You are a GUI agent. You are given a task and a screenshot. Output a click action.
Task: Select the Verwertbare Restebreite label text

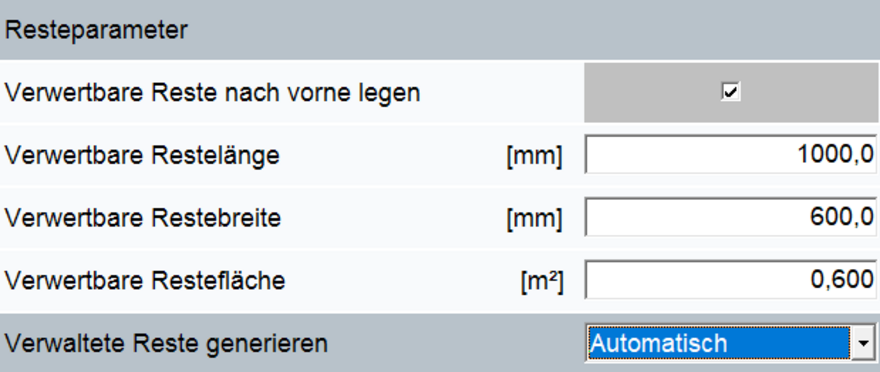click(x=143, y=218)
